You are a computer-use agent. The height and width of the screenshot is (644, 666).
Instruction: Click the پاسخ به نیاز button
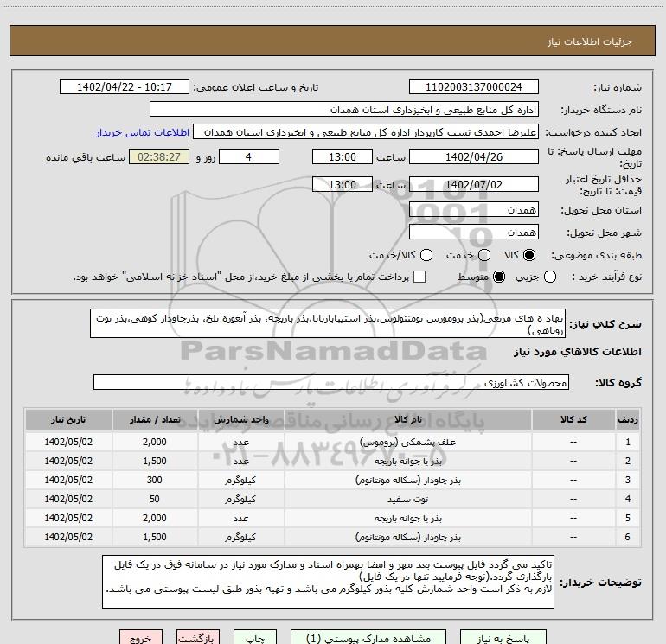click(x=503, y=638)
